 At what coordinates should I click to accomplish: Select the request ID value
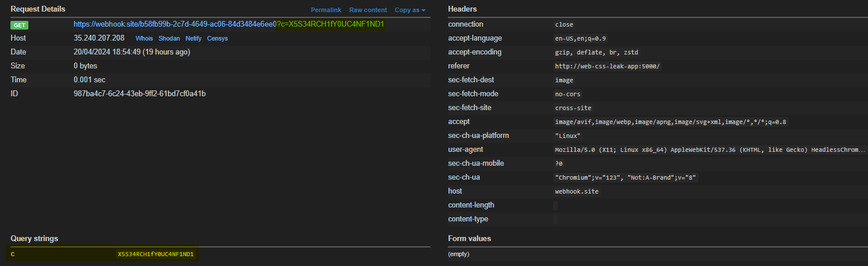[x=139, y=94]
